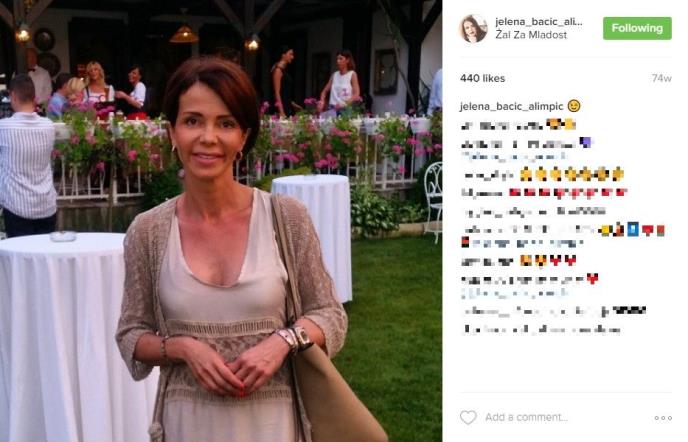The image size is (688, 442).
Task: Click the smiley emoji in caption
Action: point(574,106)
